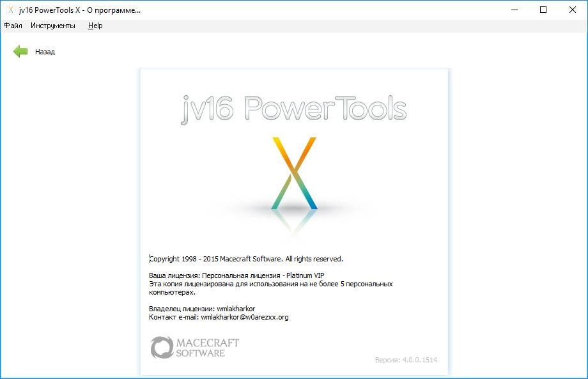Open the Help menu
The height and width of the screenshot is (379, 588).
(95, 26)
